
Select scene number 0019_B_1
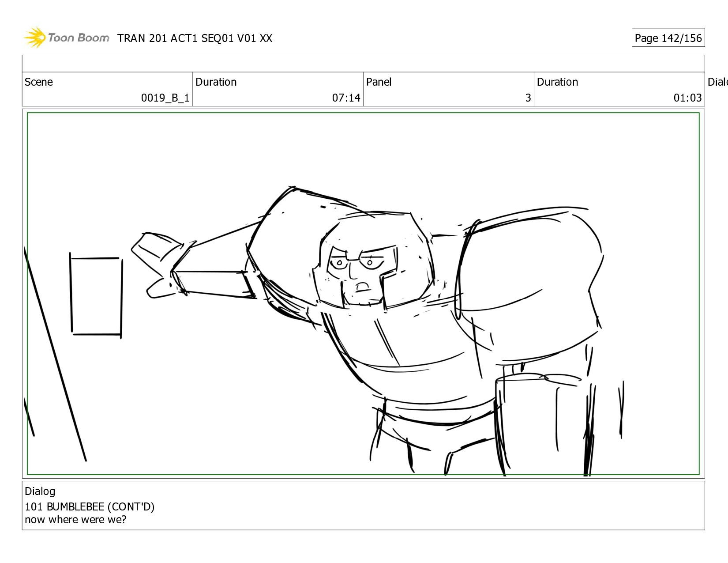click(x=165, y=98)
